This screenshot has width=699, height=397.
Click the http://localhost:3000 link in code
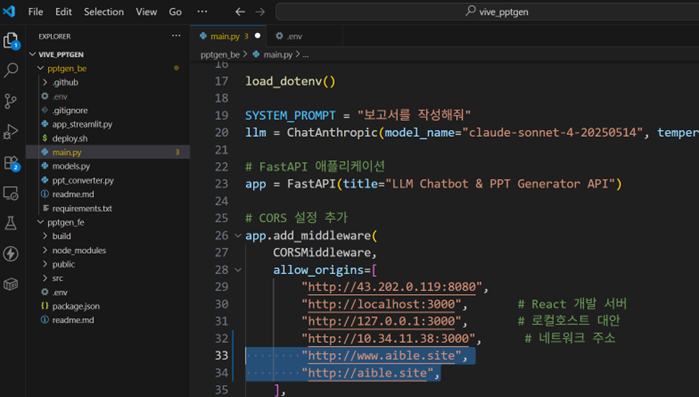tap(381, 304)
